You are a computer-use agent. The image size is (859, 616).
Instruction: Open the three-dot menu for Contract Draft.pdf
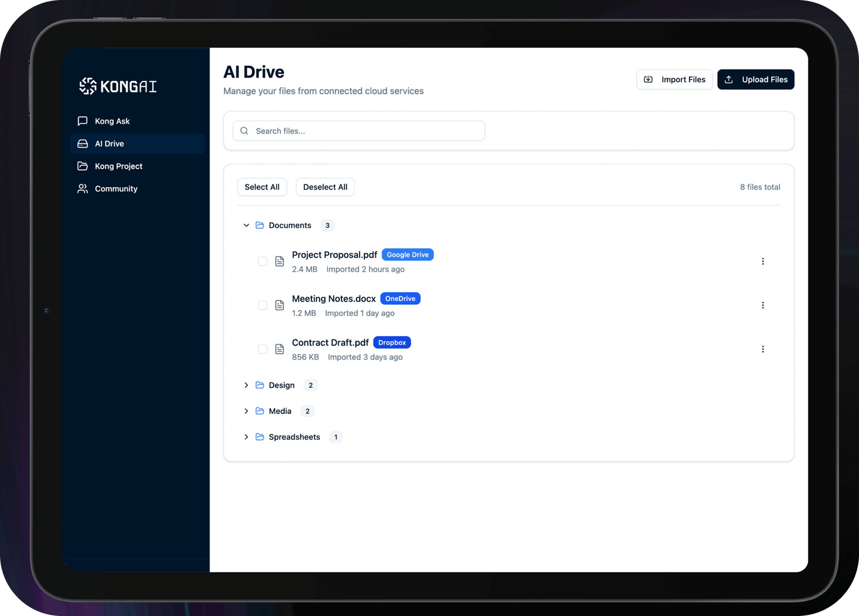[x=762, y=349]
